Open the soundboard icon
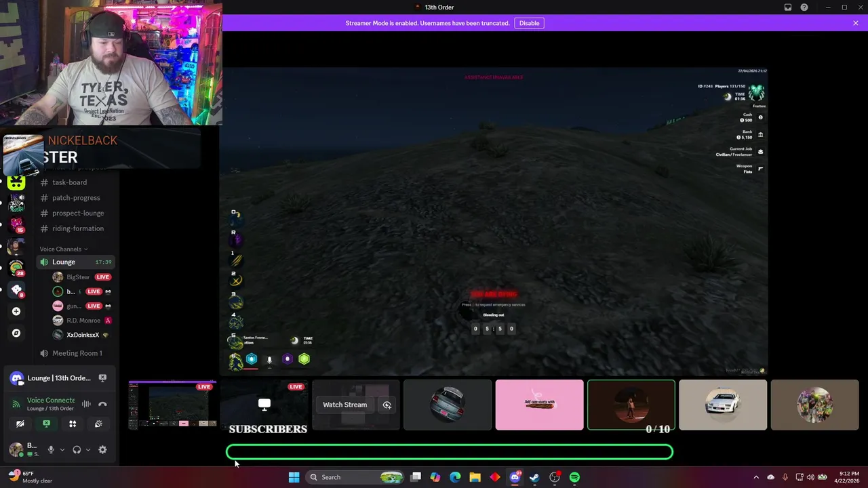Viewport: 868px width, 488px height. [98, 424]
